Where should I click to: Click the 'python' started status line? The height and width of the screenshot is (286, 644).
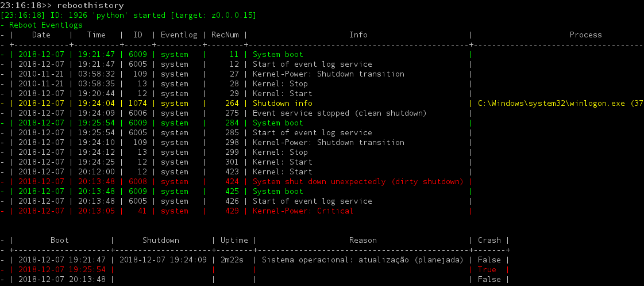point(128,15)
